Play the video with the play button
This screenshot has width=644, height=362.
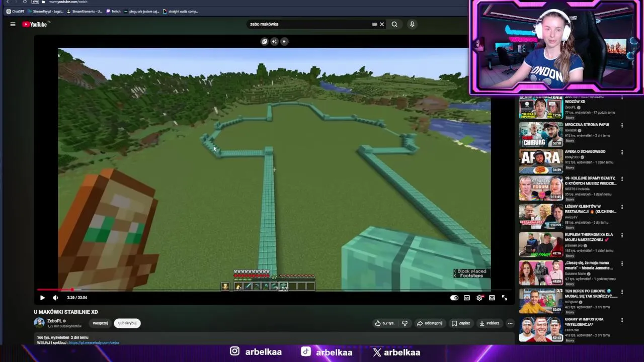[42, 298]
